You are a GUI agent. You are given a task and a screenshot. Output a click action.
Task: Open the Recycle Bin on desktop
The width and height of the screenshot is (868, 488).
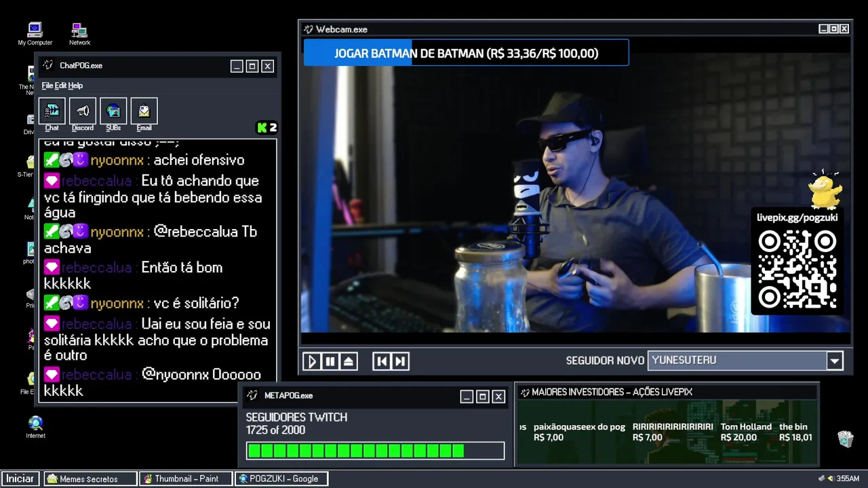click(x=845, y=439)
